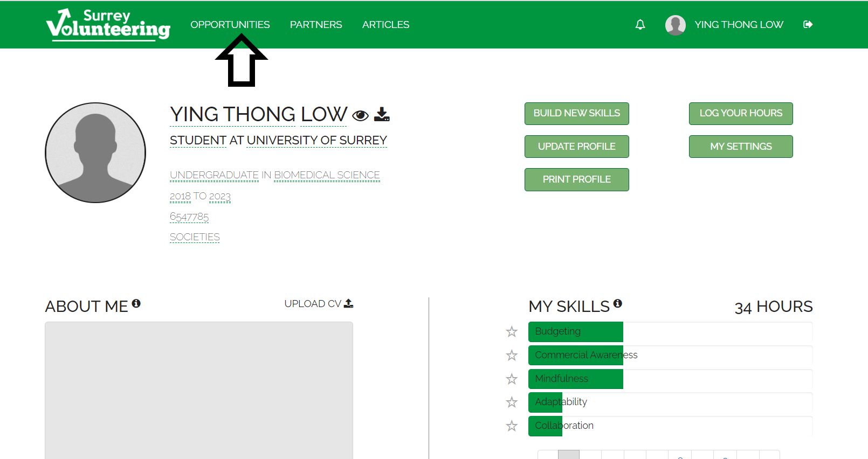
Task: Click the Print Profile button
Action: pyautogui.click(x=576, y=179)
